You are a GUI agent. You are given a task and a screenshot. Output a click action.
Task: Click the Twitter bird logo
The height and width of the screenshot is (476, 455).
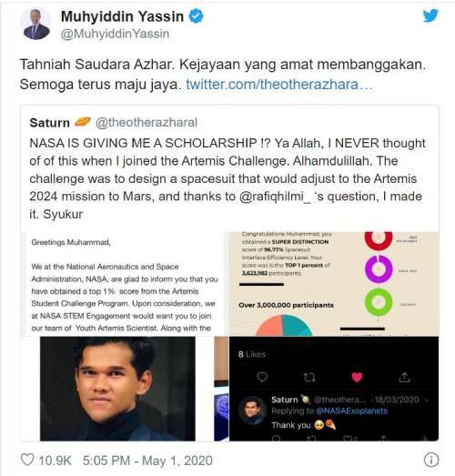tap(430, 15)
